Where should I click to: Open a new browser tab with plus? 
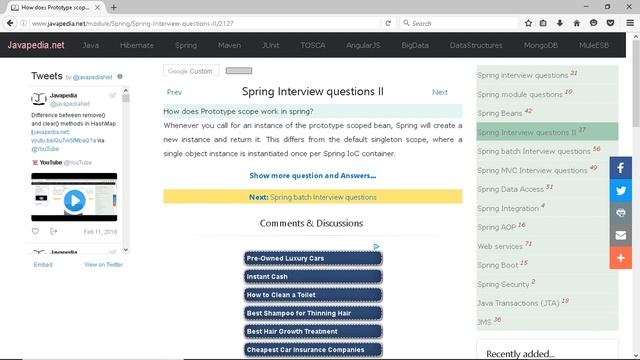[x=113, y=7]
